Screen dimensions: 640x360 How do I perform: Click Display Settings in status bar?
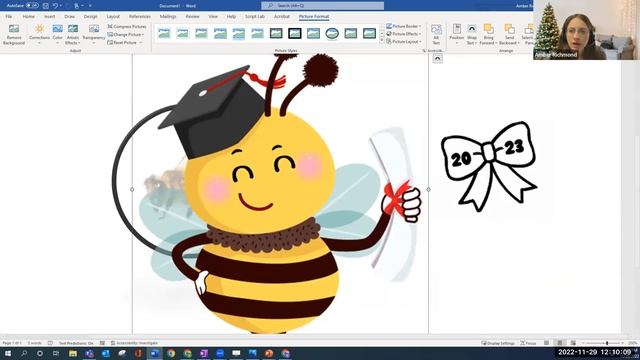coord(498,343)
